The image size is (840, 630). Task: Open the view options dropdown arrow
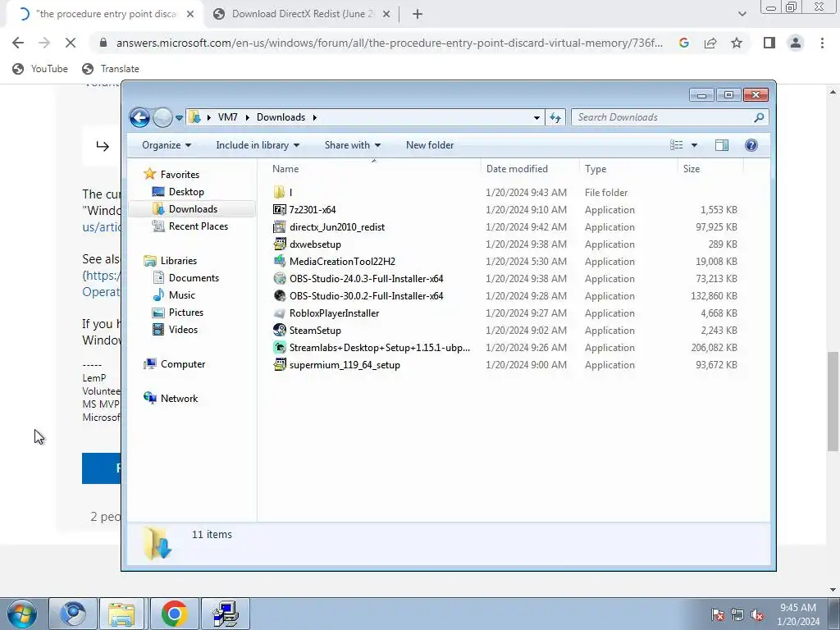point(694,145)
